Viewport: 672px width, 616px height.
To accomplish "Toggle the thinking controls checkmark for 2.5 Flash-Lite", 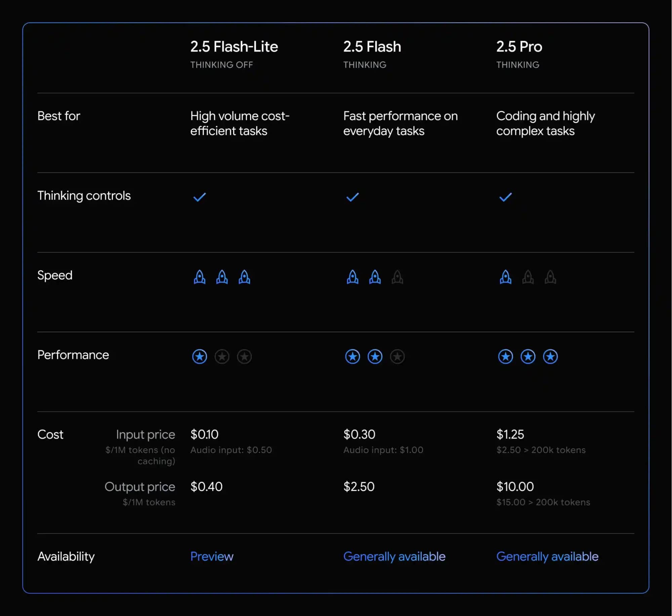I will pyautogui.click(x=200, y=197).
